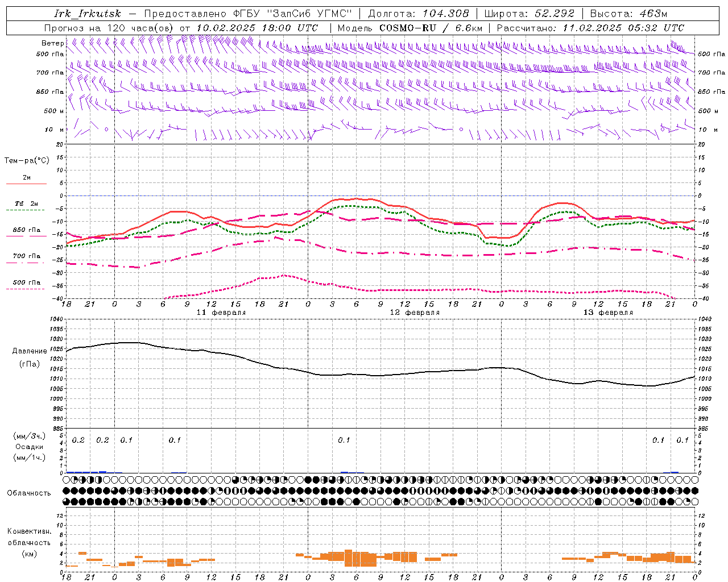Click the Ветер wind panel label
This screenshot has width=728, height=582.
pyautogui.click(x=52, y=43)
